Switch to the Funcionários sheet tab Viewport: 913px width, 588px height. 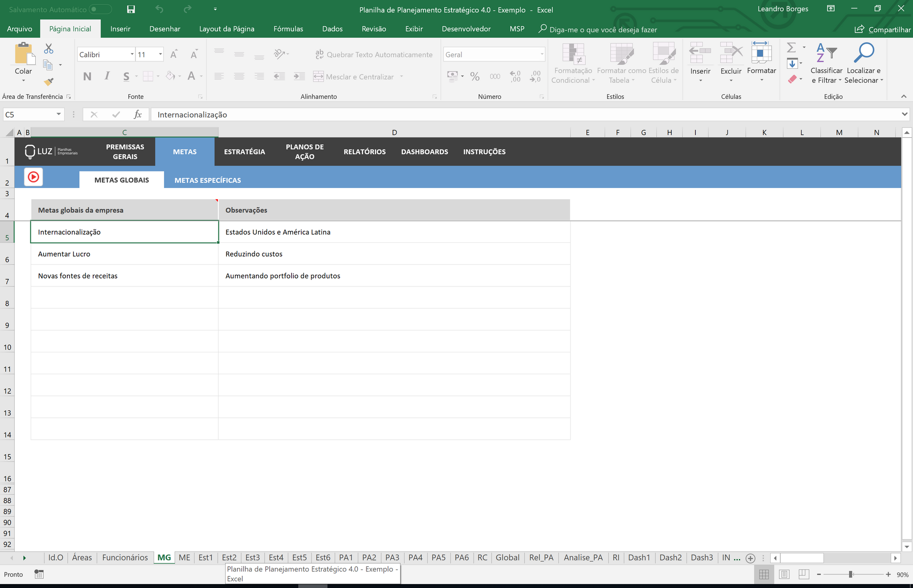[x=125, y=558]
